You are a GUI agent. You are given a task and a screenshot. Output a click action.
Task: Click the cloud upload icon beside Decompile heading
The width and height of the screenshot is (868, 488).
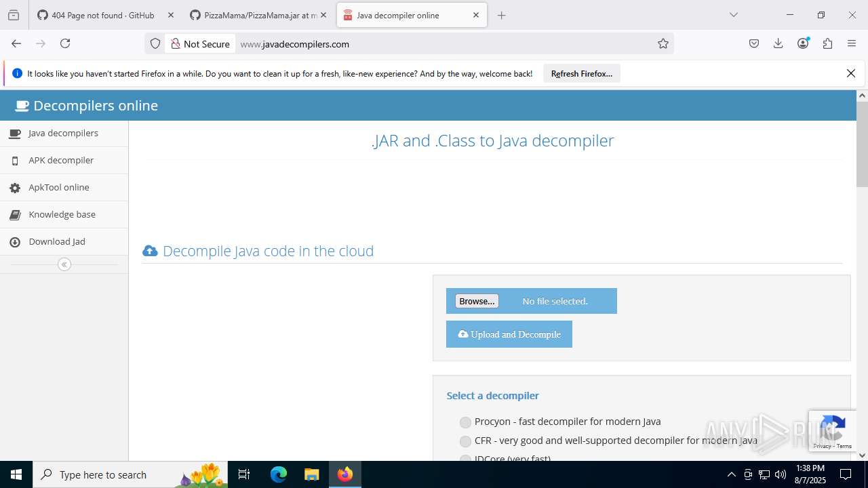[x=150, y=251]
